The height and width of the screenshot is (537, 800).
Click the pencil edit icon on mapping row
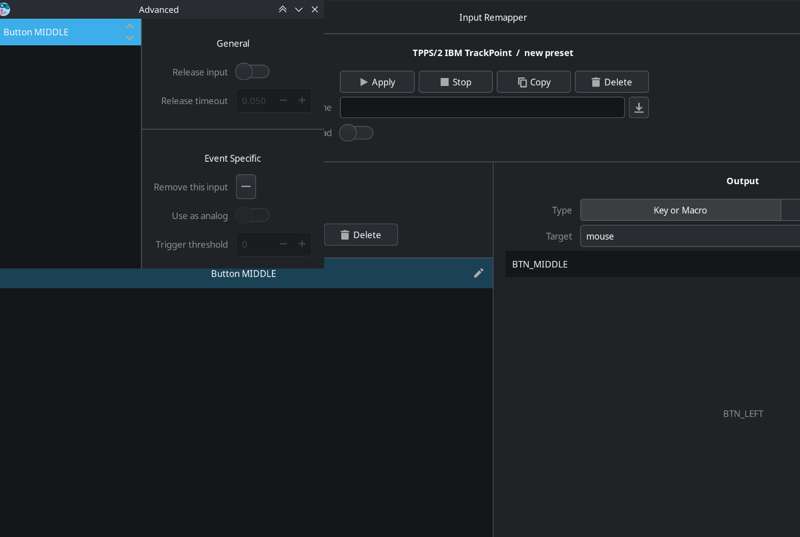pos(478,273)
